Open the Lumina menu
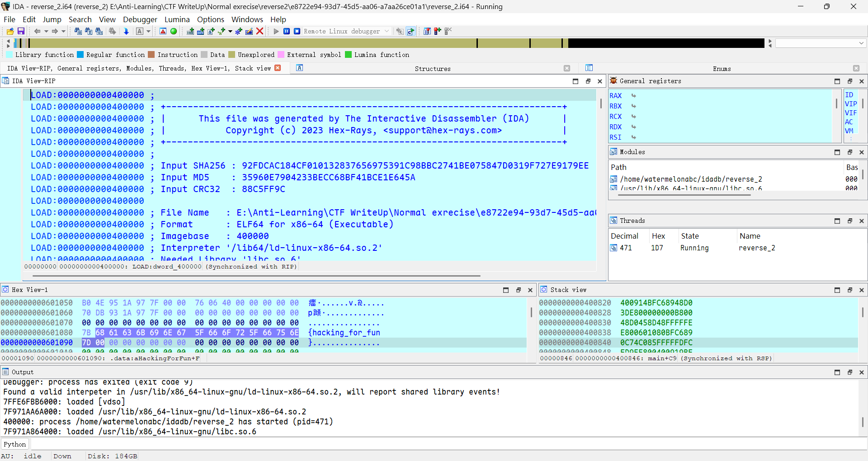 [177, 19]
